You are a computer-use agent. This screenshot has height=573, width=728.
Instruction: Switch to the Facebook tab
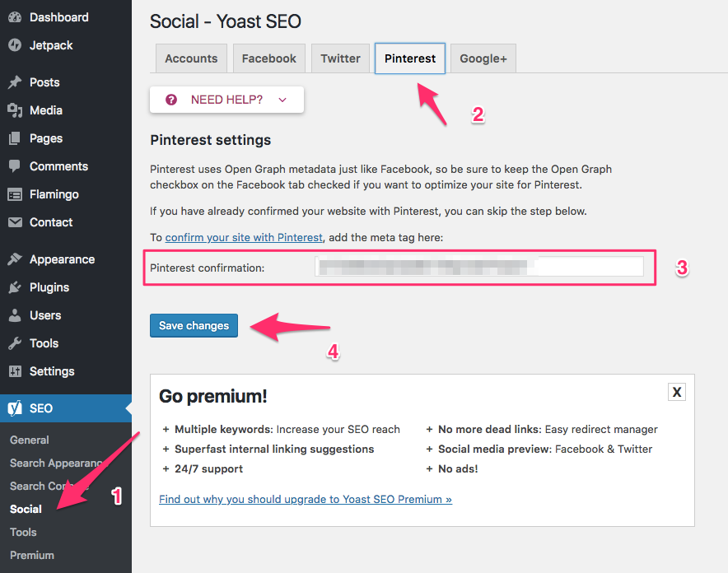[268, 58]
